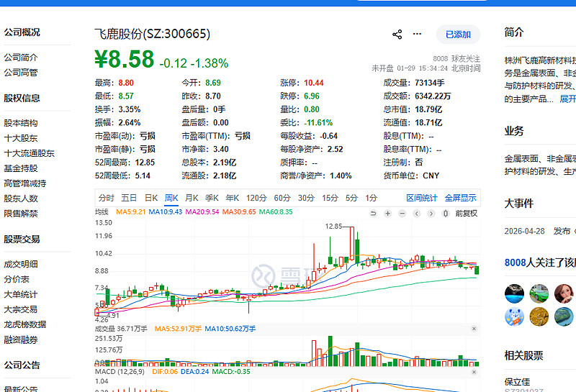Open 限售解禁 in the sidebar
The image size is (576, 392).
21,214
